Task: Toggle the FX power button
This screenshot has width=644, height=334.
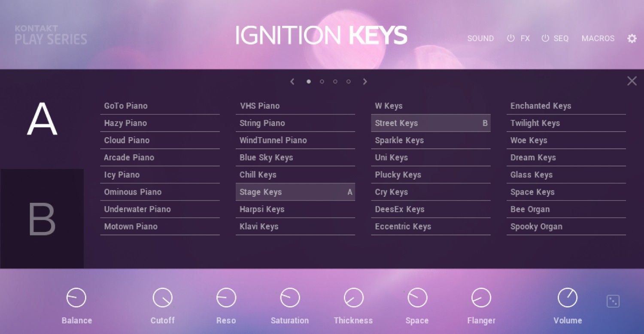Action: coord(511,38)
